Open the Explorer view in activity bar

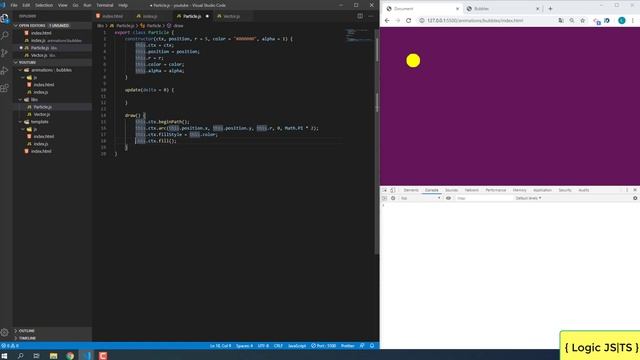(x=5, y=19)
